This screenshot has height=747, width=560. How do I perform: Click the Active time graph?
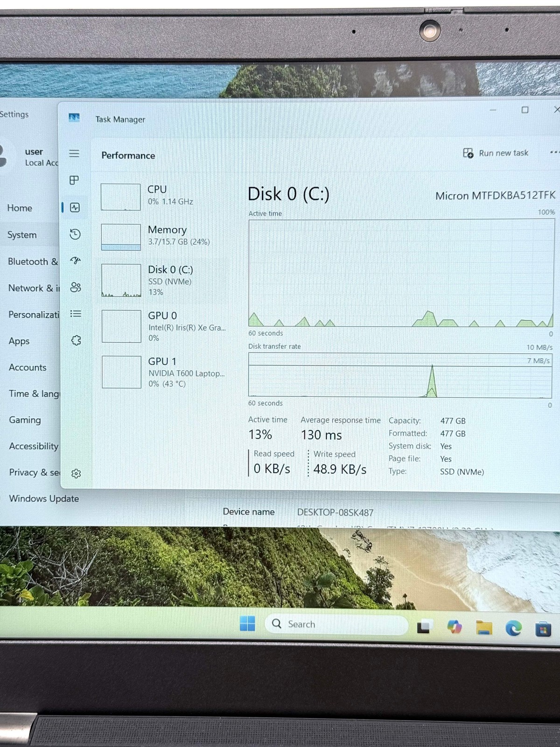(401, 273)
